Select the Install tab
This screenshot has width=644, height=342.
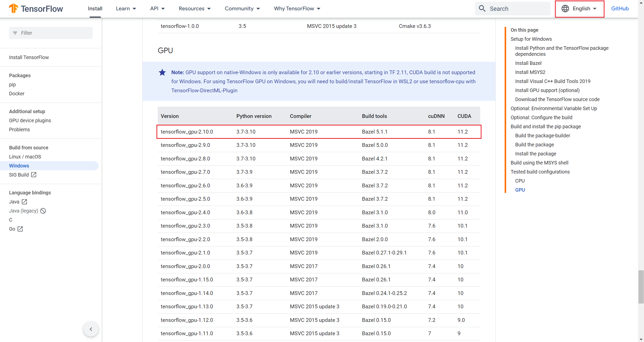pyautogui.click(x=95, y=9)
